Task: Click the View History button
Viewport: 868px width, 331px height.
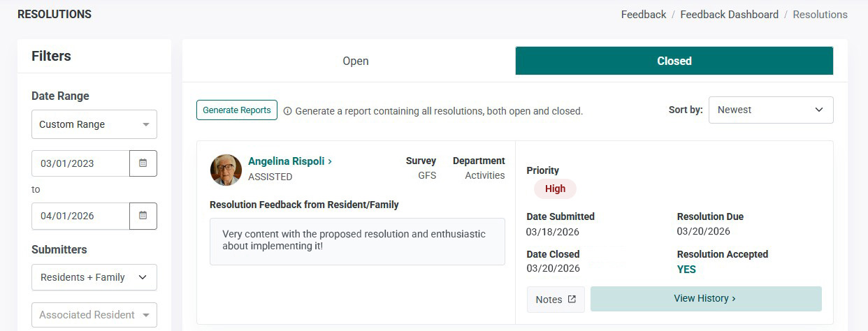Action: [706, 298]
